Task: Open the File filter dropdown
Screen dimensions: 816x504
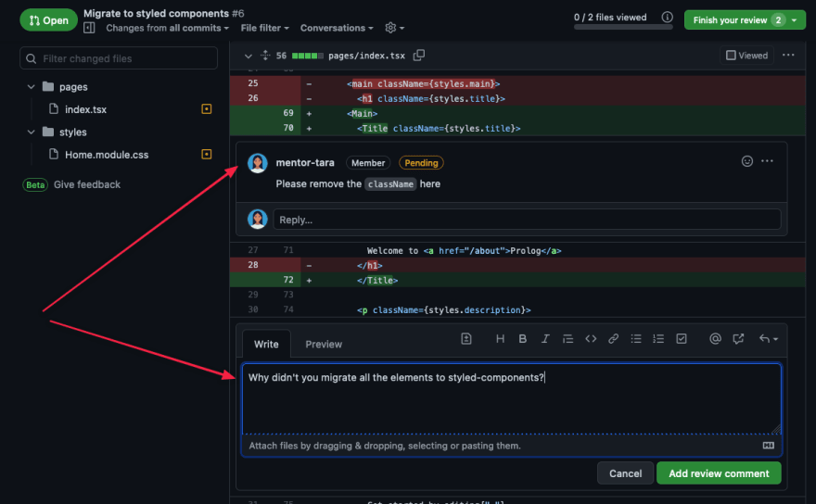Action: coord(264,28)
